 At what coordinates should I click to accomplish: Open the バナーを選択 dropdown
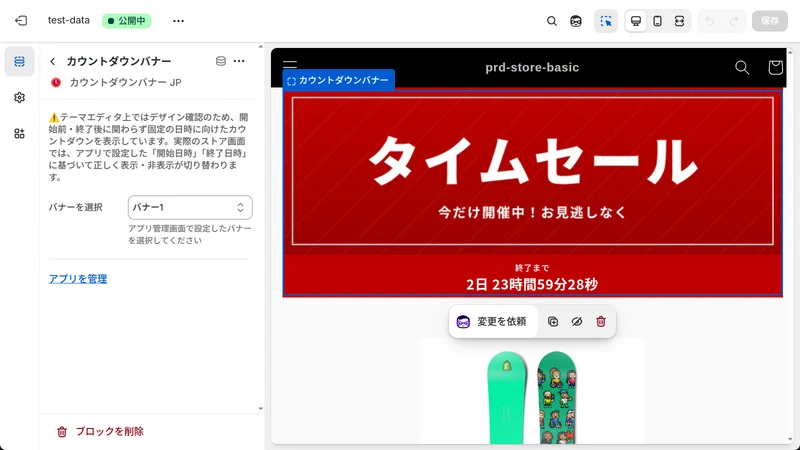(x=190, y=207)
